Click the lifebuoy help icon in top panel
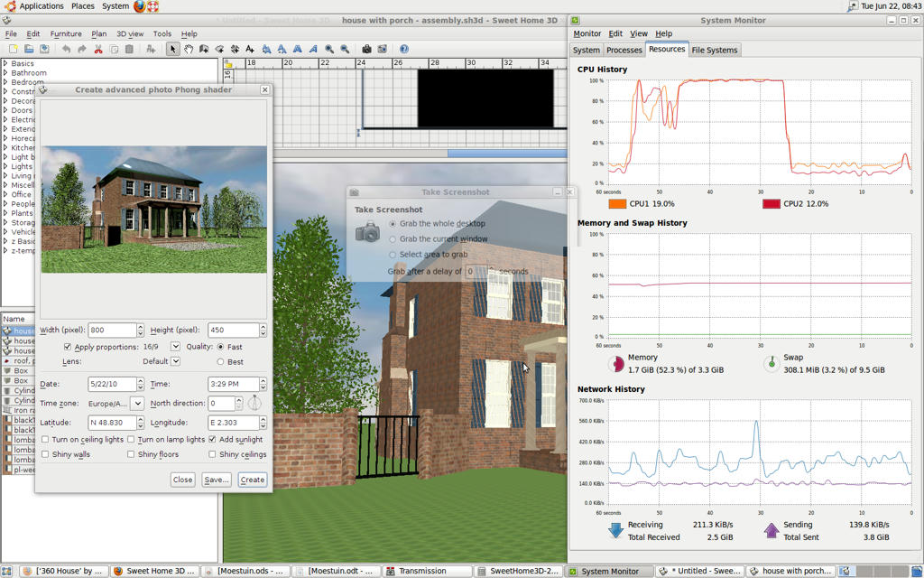Viewport: 924px width, 578px height. tap(153, 6)
